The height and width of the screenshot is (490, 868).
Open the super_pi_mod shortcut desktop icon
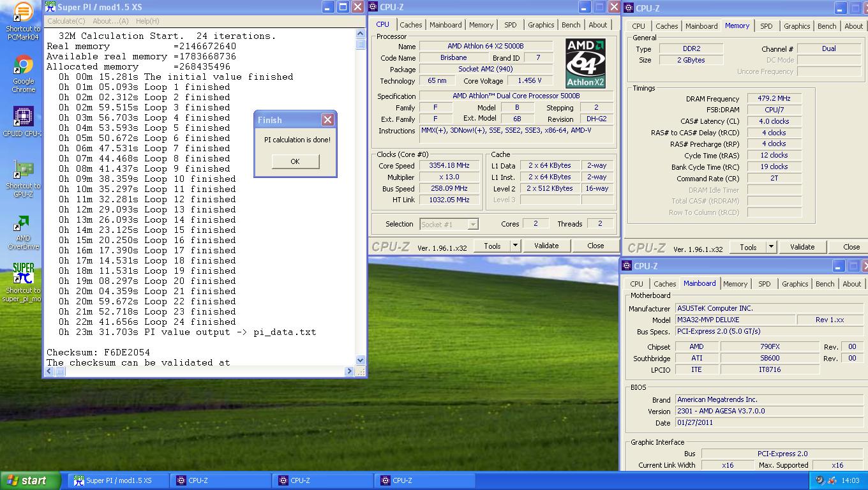tap(23, 283)
